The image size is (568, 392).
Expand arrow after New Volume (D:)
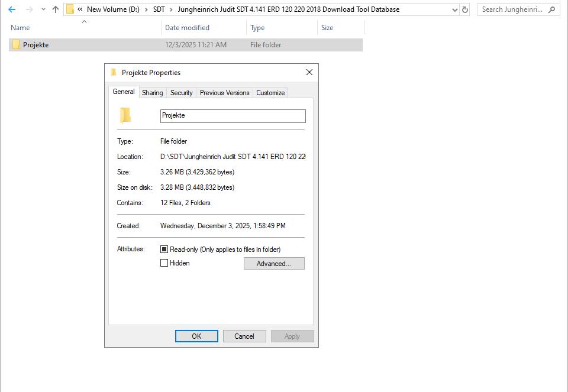(x=146, y=10)
